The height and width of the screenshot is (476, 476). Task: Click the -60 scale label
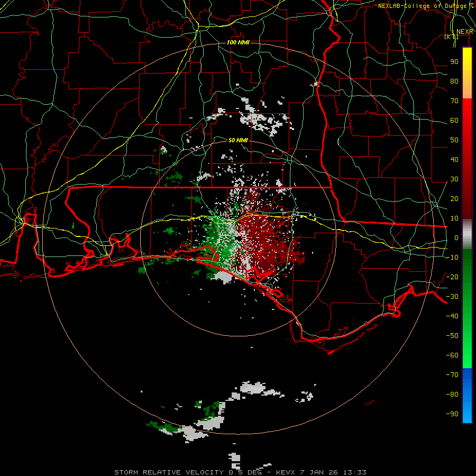(x=452, y=355)
